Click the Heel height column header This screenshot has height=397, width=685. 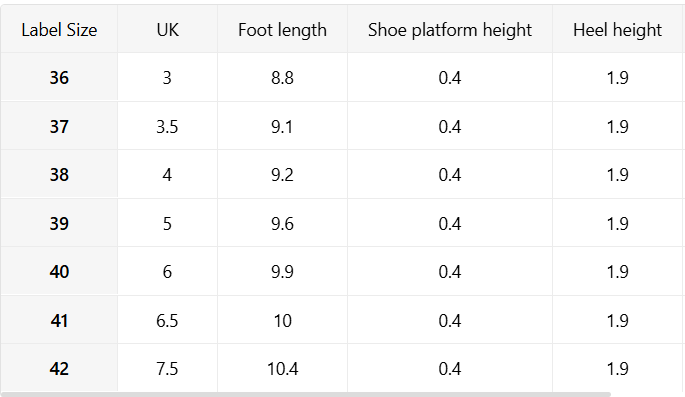click(x=618, y=30)
